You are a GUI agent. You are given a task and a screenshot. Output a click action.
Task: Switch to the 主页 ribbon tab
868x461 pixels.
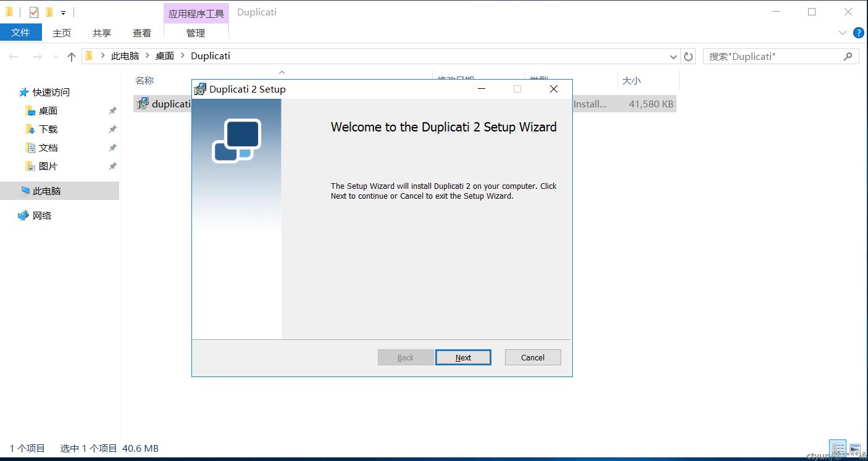pyautogui.click(x=62, y=33)
